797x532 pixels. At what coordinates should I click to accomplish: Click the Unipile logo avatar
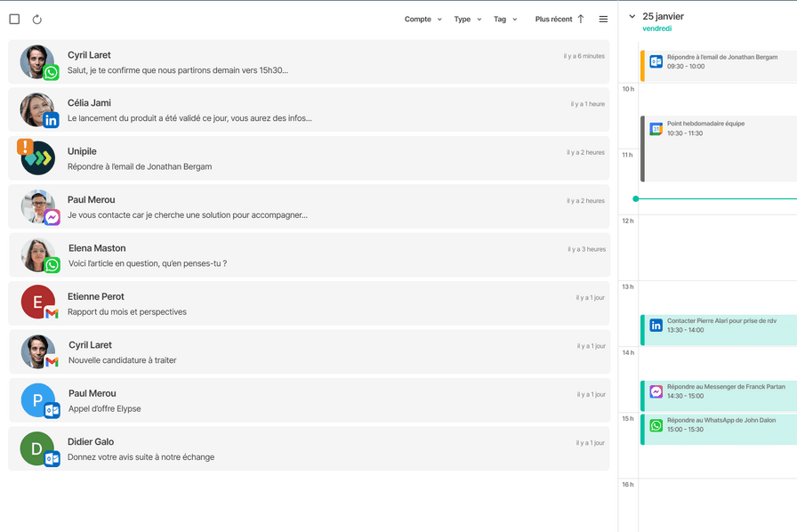[x=38, y=158]
